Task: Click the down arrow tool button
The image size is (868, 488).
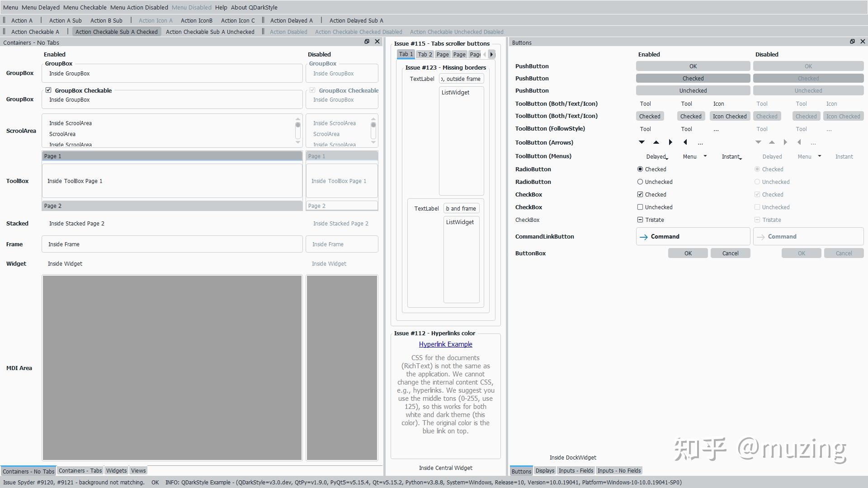Action: [641, 142]
